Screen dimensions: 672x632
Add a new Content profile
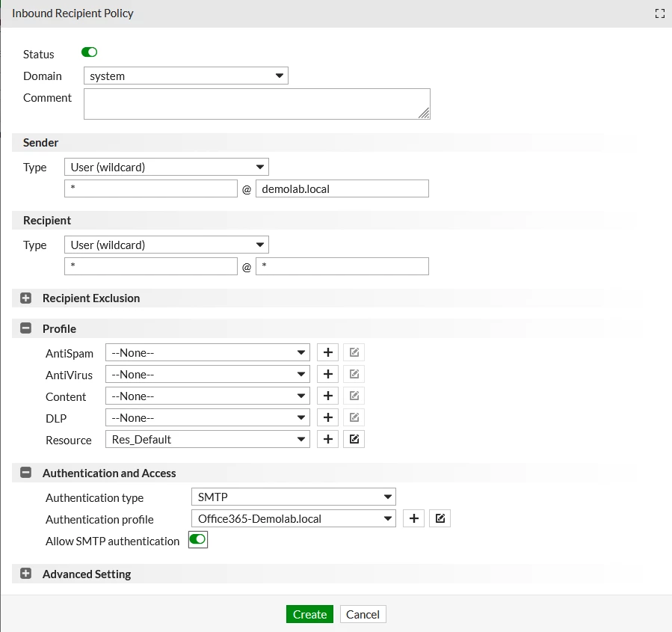tap(328, 396)
